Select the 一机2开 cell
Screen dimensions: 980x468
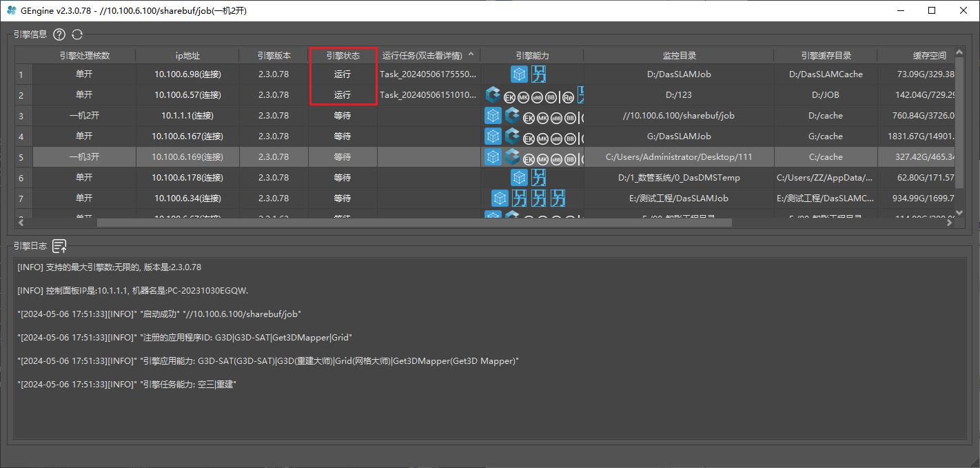click(84, 115)
